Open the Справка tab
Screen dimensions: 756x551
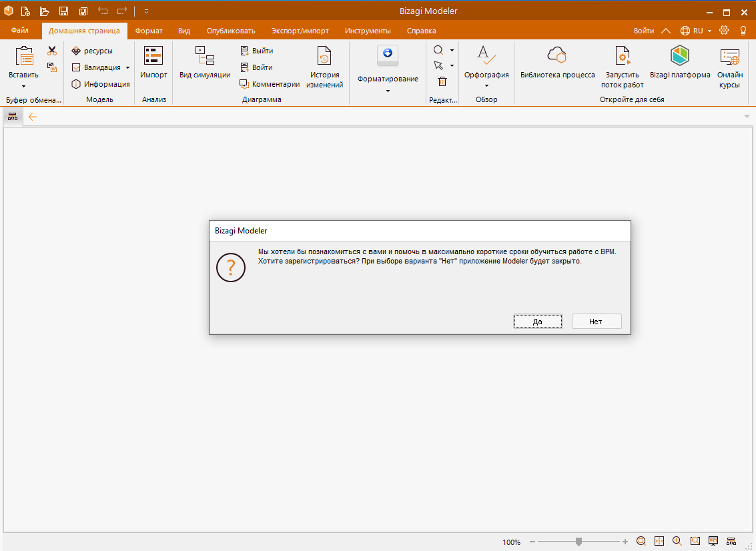pos(421,31)
